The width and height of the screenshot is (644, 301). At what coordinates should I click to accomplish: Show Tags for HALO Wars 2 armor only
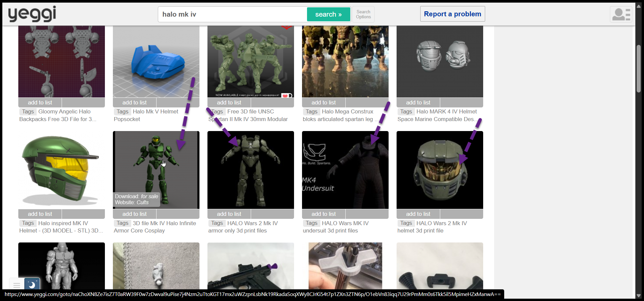pyautogui.click(x=217, y=223)
